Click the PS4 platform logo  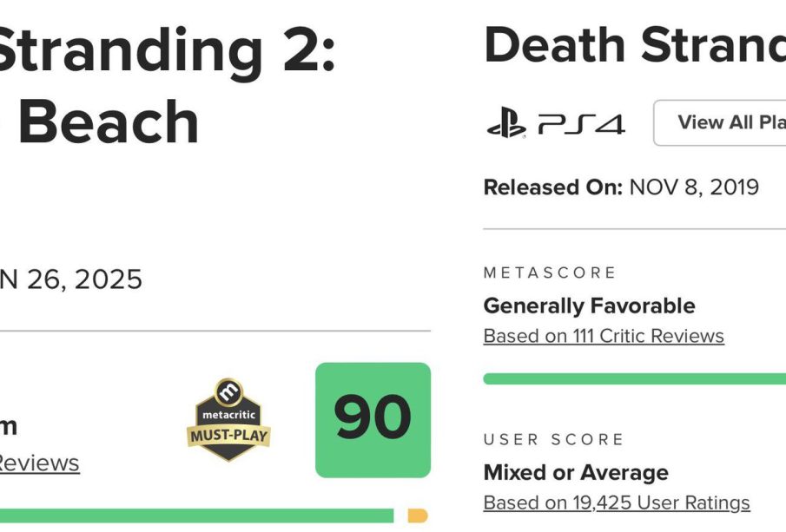[556, 123]
